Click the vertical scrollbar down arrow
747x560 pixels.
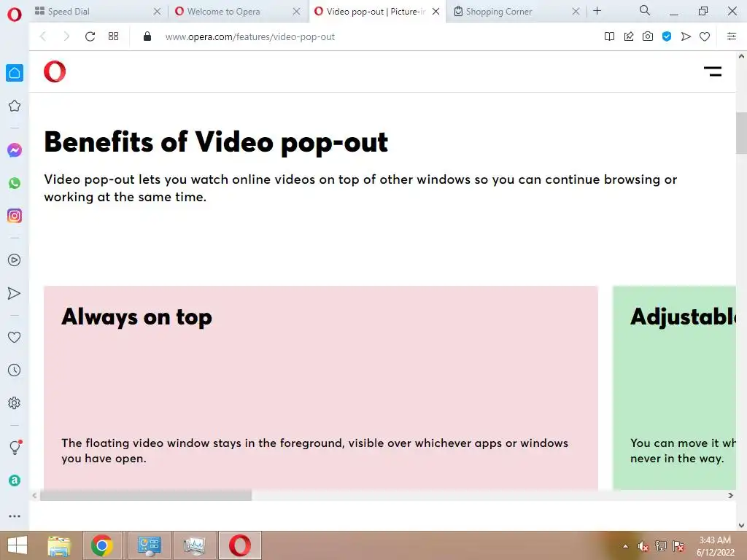coord(741,525)
